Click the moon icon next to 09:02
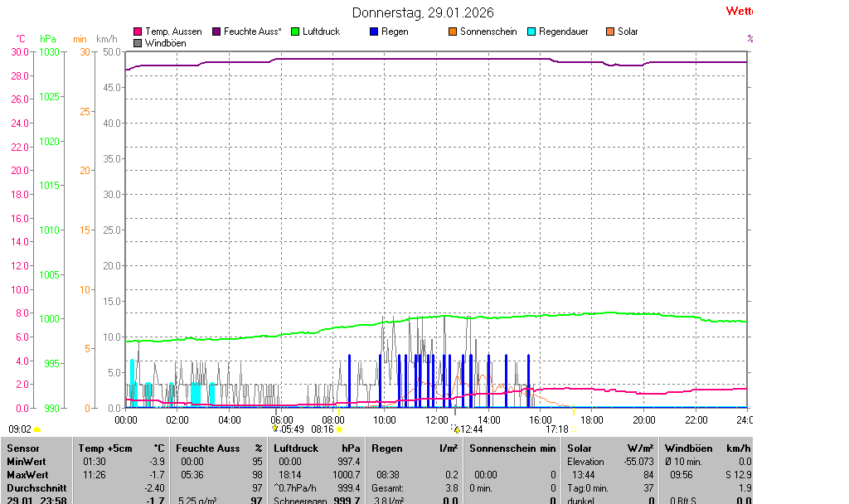 pos(37,429)
